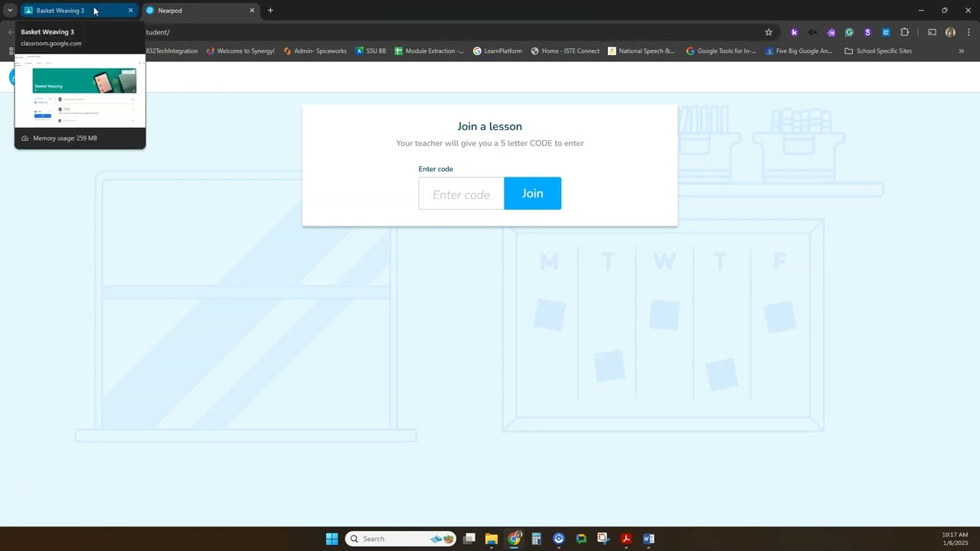The width and height of the screenshot is (980, 551).
Task: Open the Windows Start menu
Action: click(x=332, y=539)
